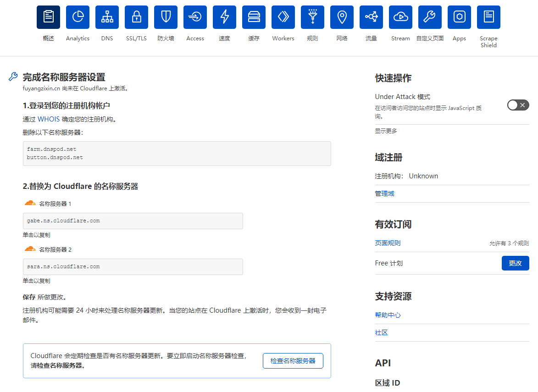
Task: Click 单击以复制 under nameserver 1
Action: pos(36,235)
